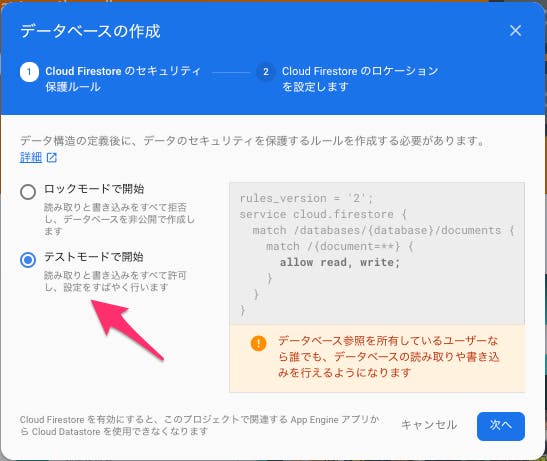Click the 'match /databases/{database}/documents {' line
This screenshot has width=547, height=461.
(383, 230)
